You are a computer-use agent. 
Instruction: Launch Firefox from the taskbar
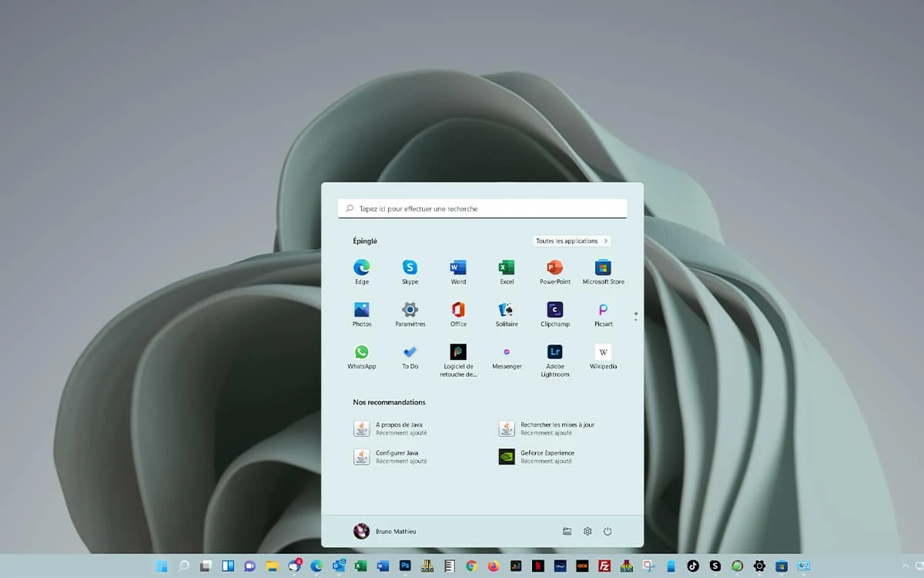click(494, 566)
